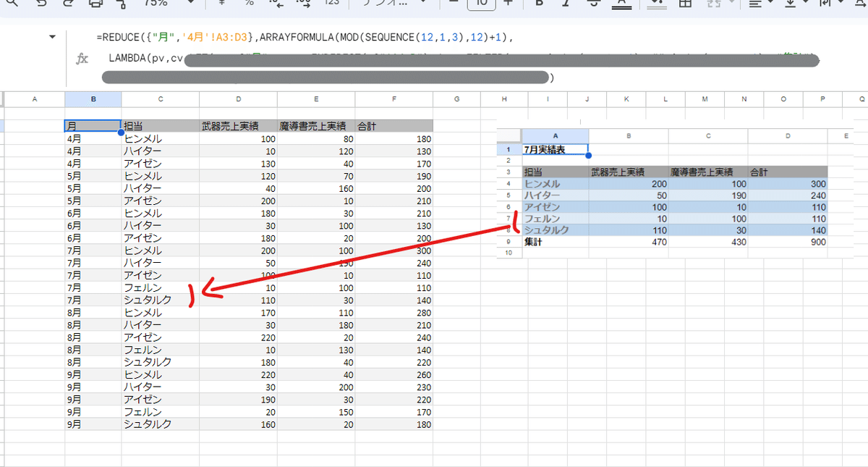The image size is (868, 467).
Task: Click 集計 row label in embedded table
Action: point(555,243)
